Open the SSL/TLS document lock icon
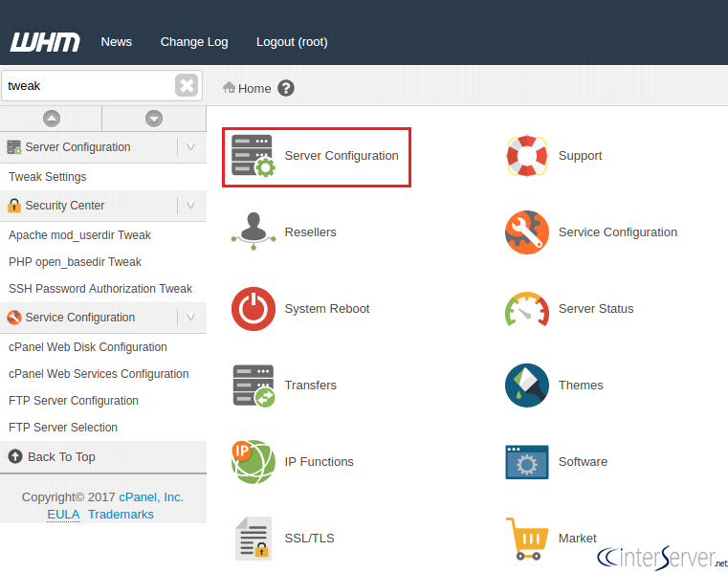Viewport: 728px width, 573px height. (x=254, y=539)
